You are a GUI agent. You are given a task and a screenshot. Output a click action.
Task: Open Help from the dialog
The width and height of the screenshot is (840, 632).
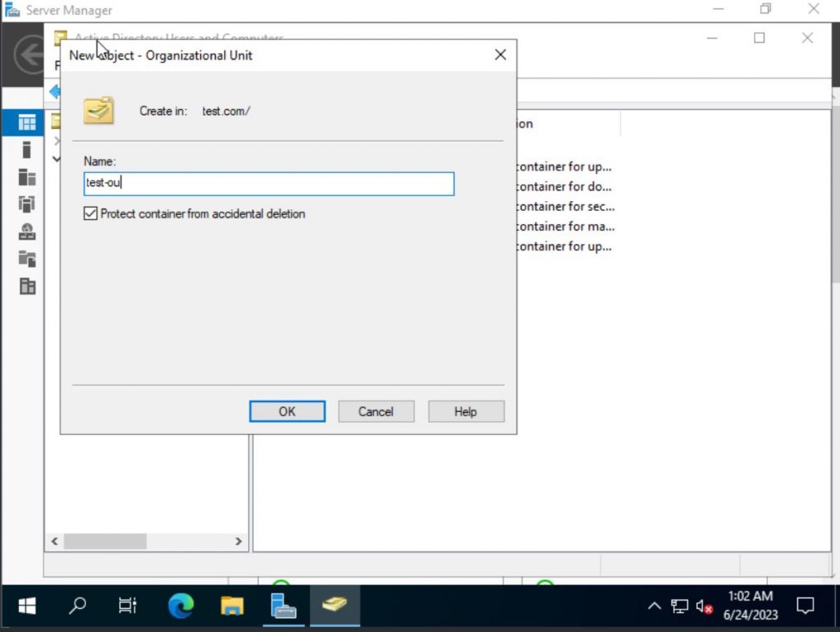click(x=465, y=411)
